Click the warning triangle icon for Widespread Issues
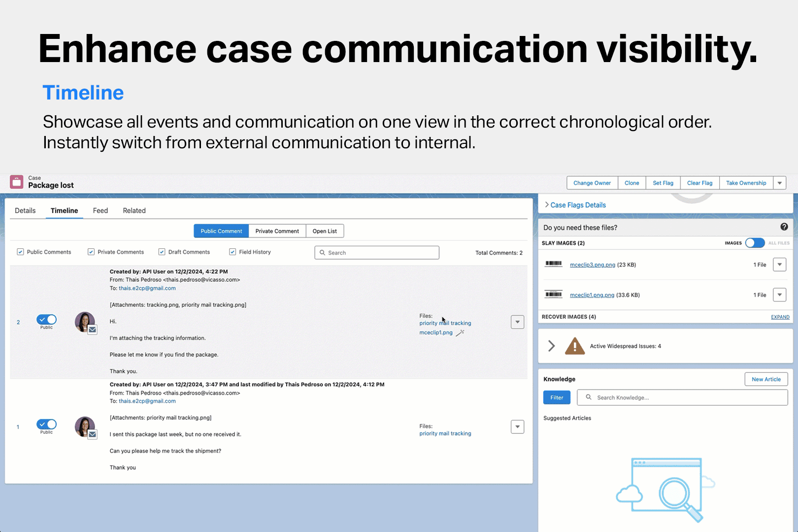 pyautogui.click(x=575, y=346)
